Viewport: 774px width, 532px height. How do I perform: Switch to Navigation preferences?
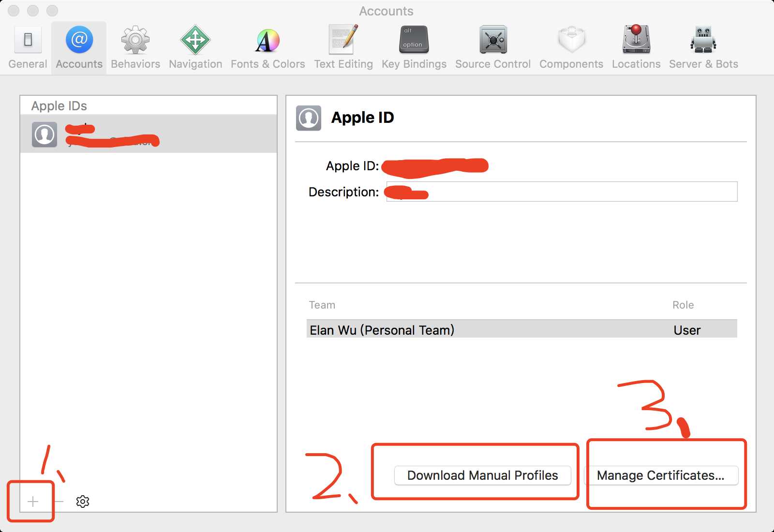coord(195,48)
